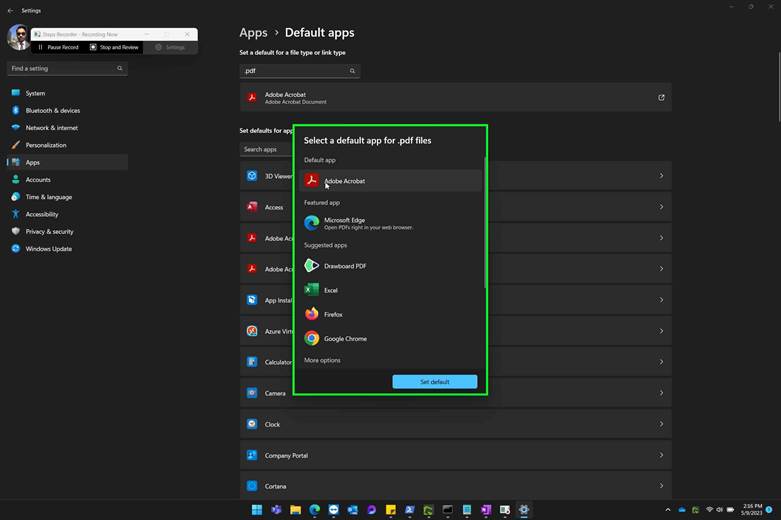Viewport: 781px width, 520px height.
Task: Go to Bluetooth & devices settings
Action: click(x=67, y=111)
